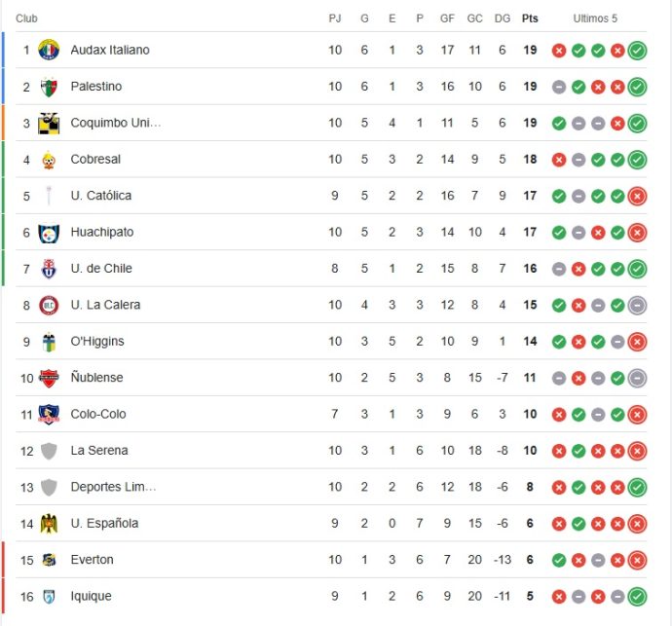Open Audax Italiano's latest match win indicator
This screenshot has width=672, height=626.
637,51
